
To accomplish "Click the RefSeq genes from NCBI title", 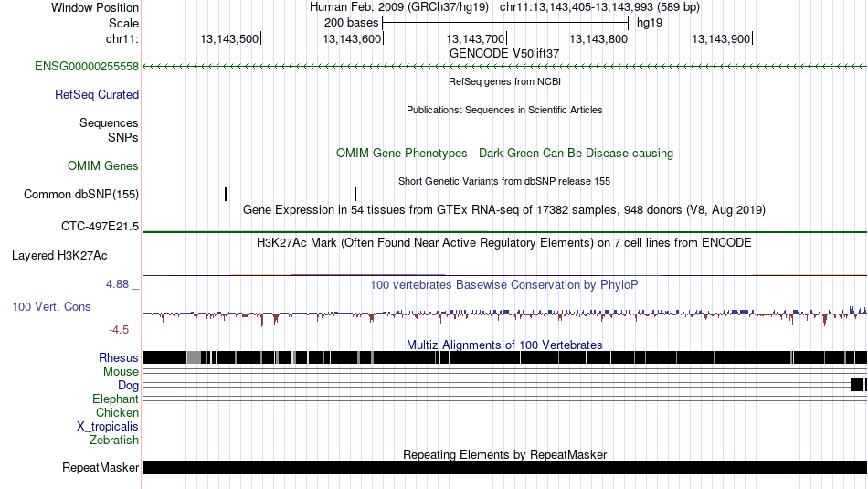I will coord(504,81).
